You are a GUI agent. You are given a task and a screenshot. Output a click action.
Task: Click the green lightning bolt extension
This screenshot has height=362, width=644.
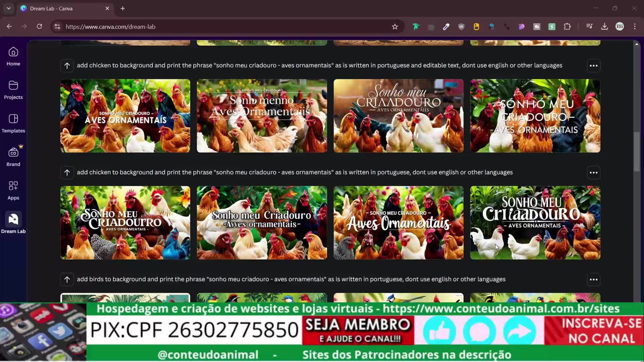pos(552,27)
